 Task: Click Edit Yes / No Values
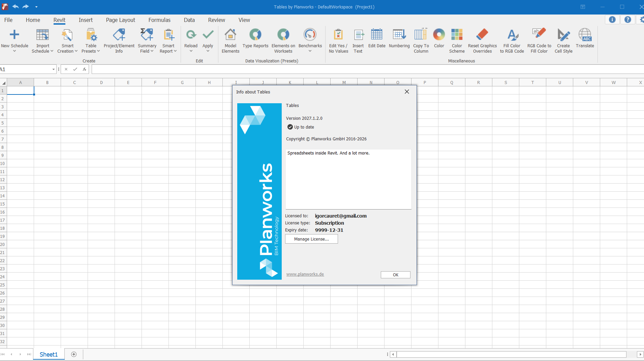338,41
